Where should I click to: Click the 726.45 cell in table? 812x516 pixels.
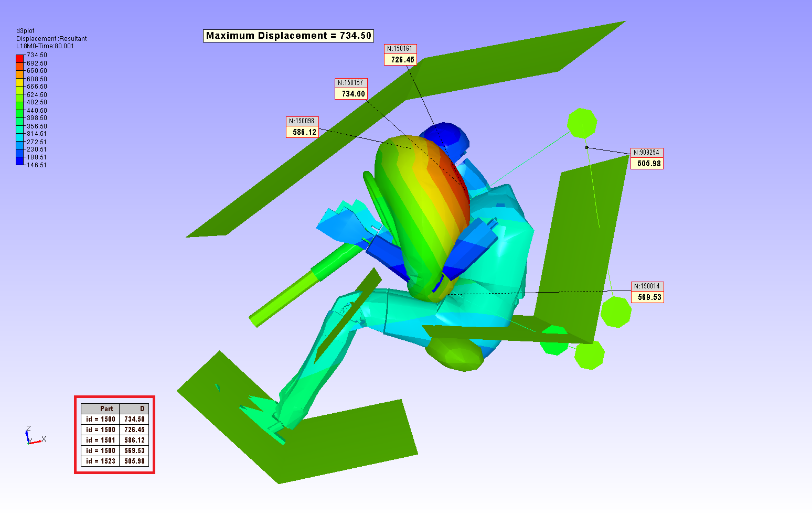(134, 429)
